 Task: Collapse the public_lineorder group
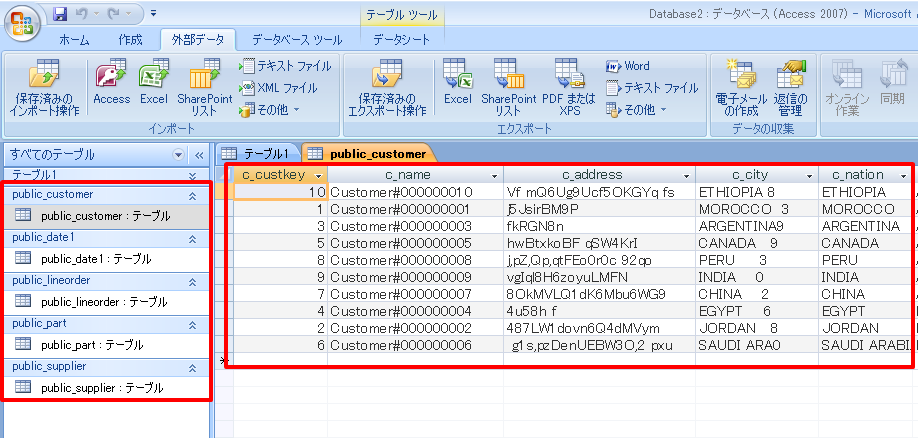[192, 281]
